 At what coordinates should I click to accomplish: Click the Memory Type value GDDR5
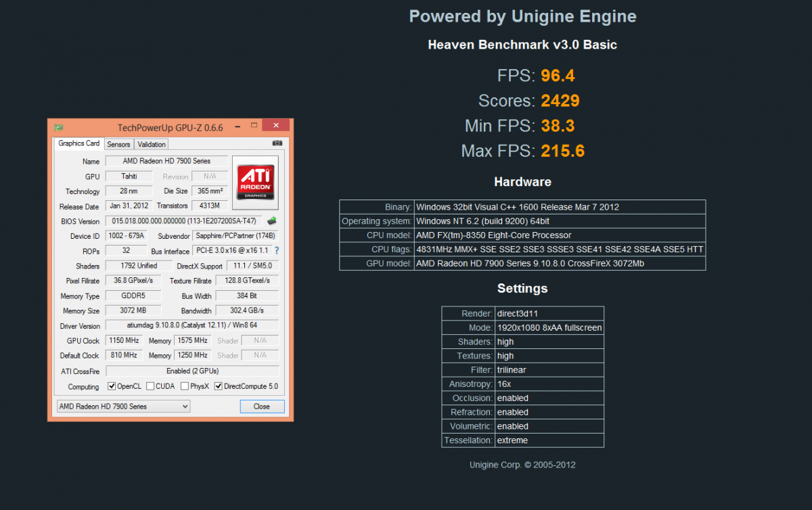[x=133, y=296]
